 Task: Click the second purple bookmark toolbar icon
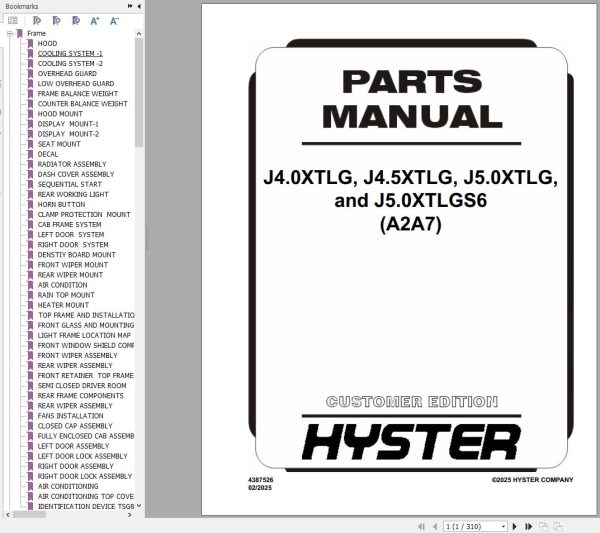pos(57,21)
